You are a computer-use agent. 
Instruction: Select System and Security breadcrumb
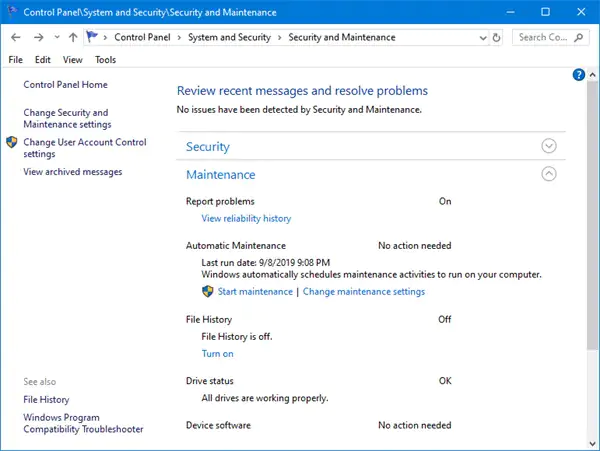tap(229, 37)
